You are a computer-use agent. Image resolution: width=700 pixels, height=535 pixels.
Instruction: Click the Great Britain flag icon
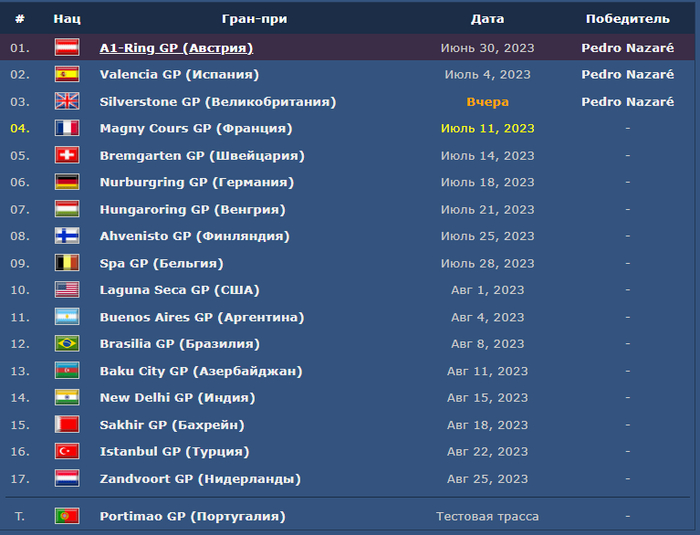click(67, 101)
